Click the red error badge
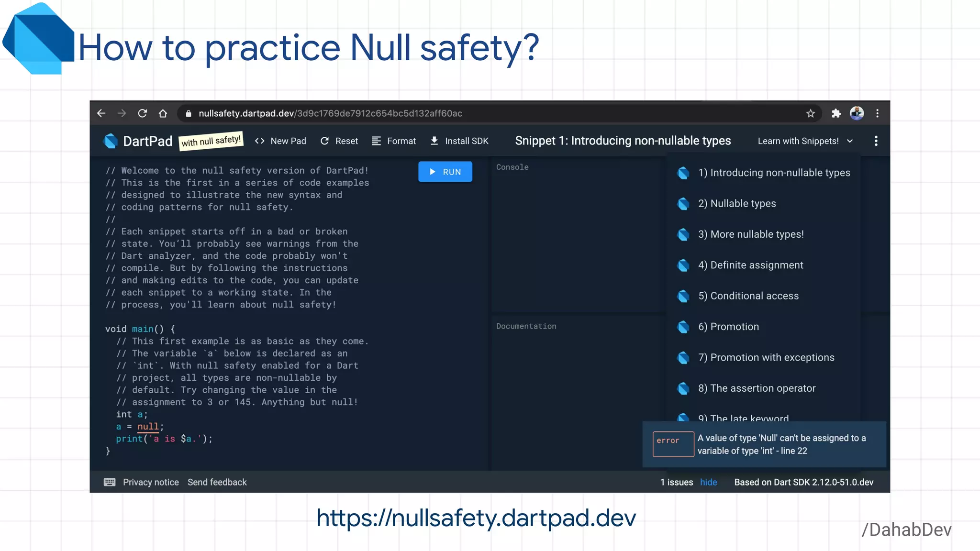Screen dimensions: 980x551 [673, 444]
